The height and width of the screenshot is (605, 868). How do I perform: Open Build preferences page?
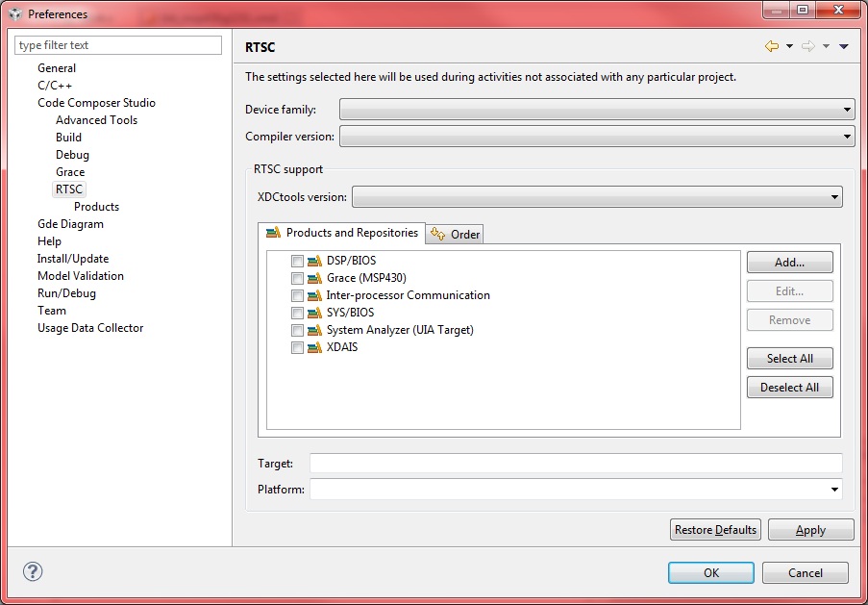tap(68, 138)
